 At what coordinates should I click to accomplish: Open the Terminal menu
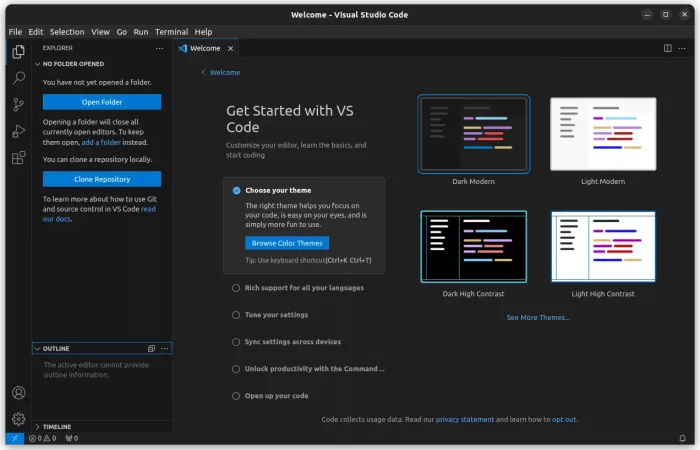pos(171,32)
